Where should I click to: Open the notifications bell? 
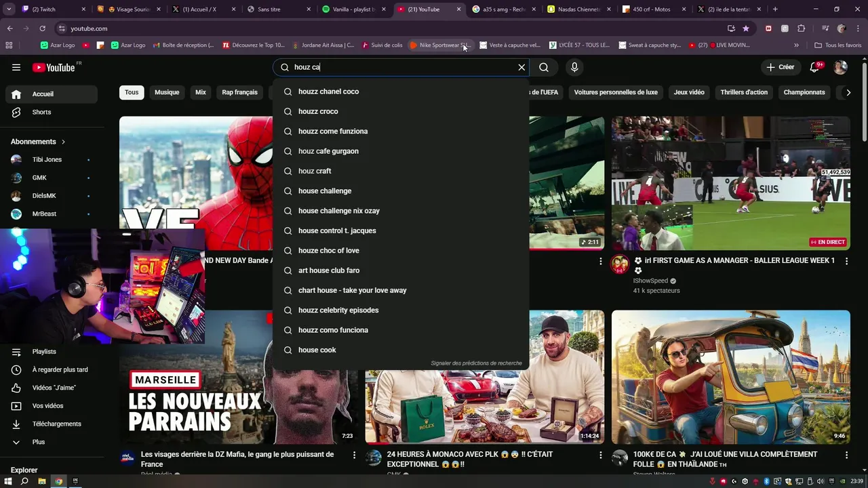coord(816,67)
